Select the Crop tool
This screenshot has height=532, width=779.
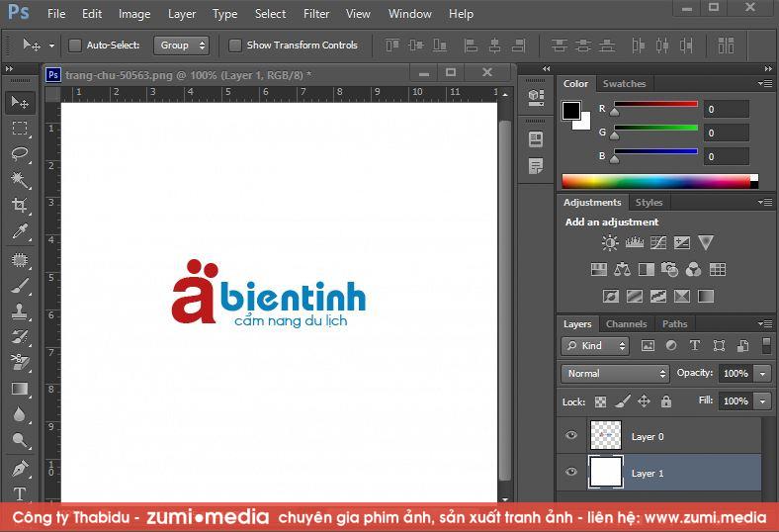point(20,206)
